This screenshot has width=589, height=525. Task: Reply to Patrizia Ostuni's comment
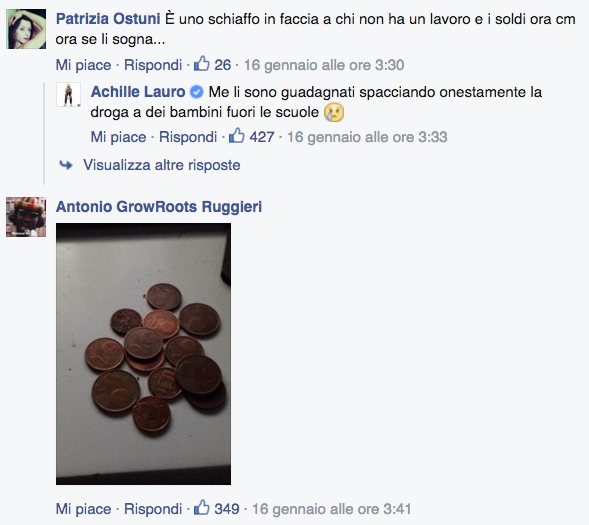point(153,65)
